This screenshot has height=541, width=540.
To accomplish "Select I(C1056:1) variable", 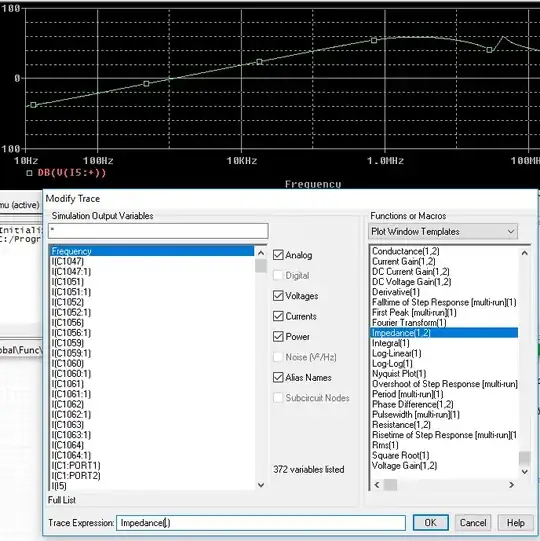I will click(x=71, y=333).
